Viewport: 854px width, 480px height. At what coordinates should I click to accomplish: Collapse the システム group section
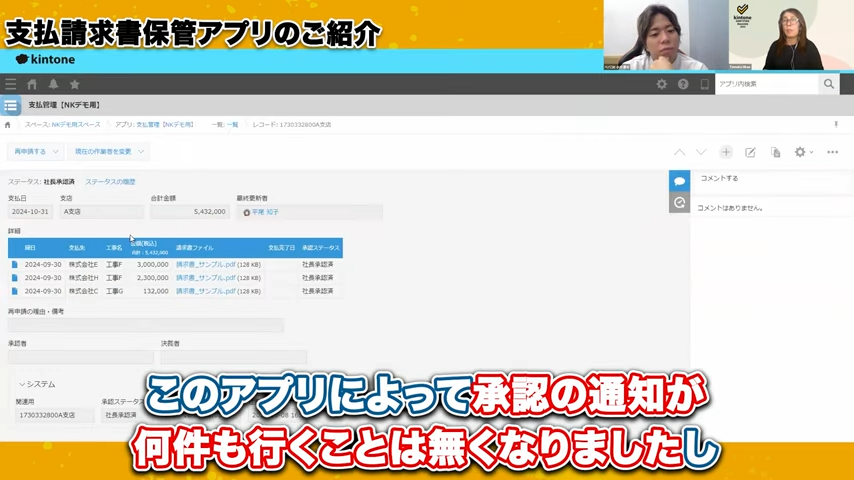tap(37, 384)
